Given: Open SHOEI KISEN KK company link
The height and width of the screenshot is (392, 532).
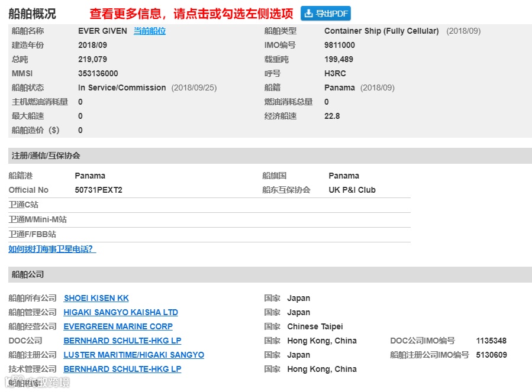Looking at the screenshot, I should coord(96,298).
